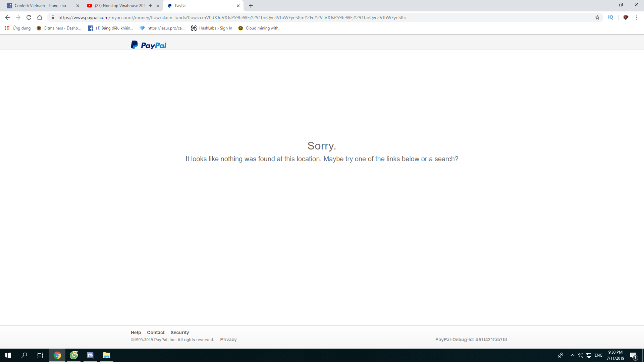This screenshot has width=644, height=362.
Task: Switch input language from ENG
Action: tap(598, 355)
